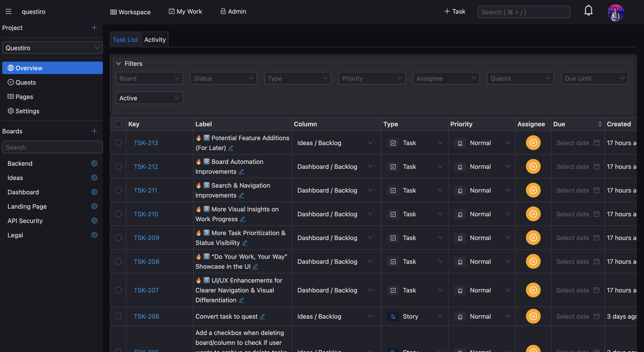Edit label of TSK-213 pencil icon
This screenshot has height=352, width=644.
(x=231, y=148)
